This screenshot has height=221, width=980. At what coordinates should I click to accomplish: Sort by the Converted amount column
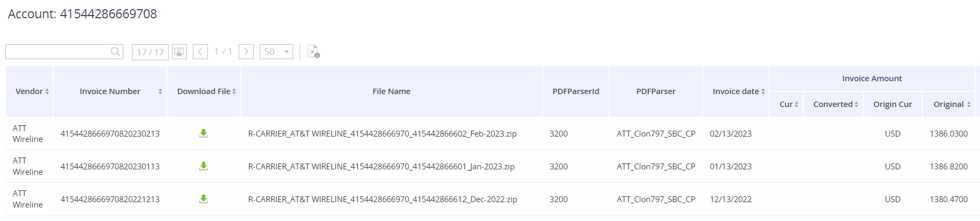pyautogui.click(x=836, y=104)
